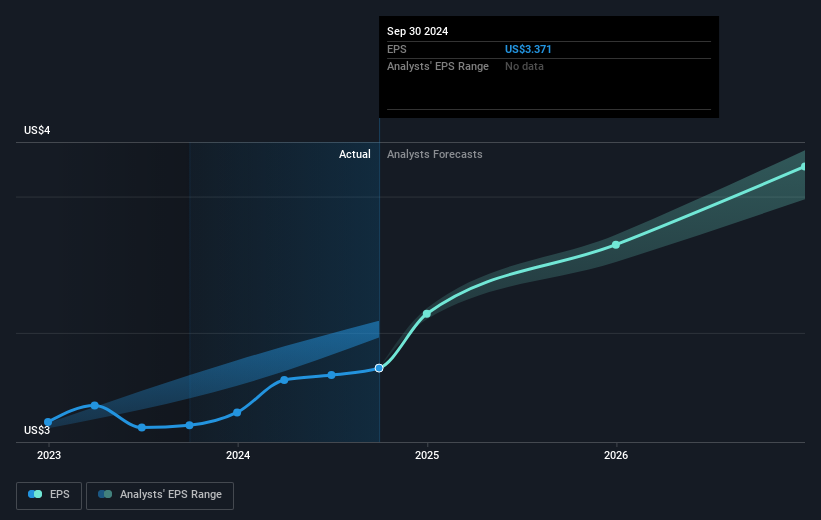This screenshot has width=821, height=520.
Task: Click the EPS row label in tooltip
Action: 396,49
